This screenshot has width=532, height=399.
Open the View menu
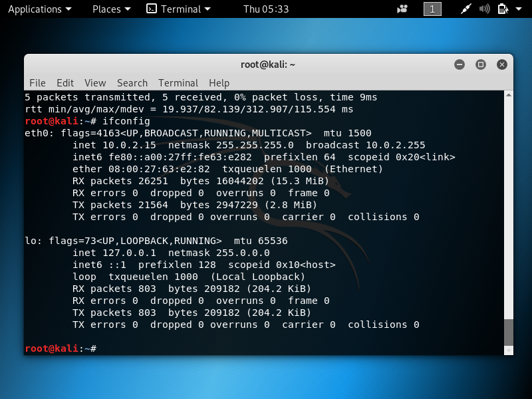95,82
